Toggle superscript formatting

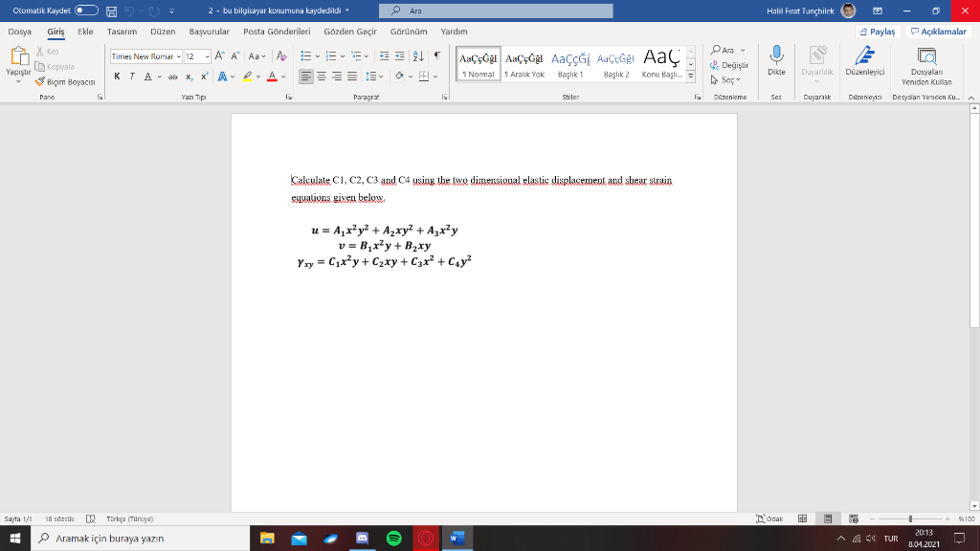tap(205, 77)
